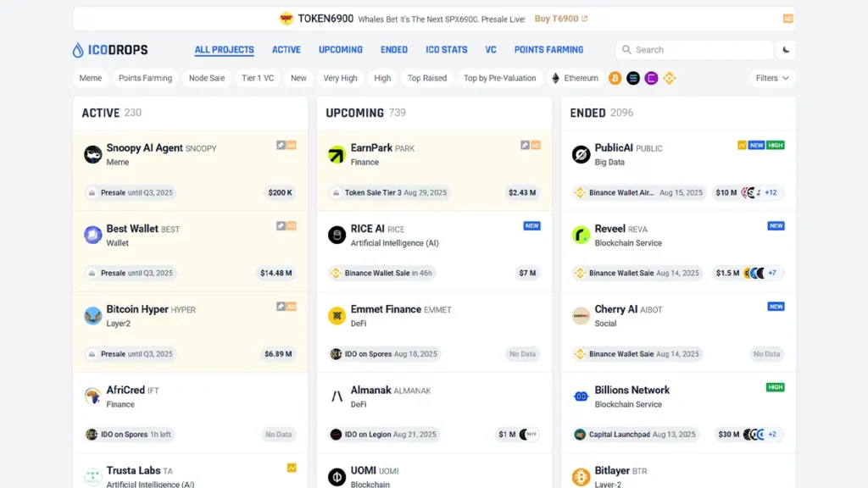868x488 pixels.
Task: Select Top Raised filter chip
Action: [427, 78]
